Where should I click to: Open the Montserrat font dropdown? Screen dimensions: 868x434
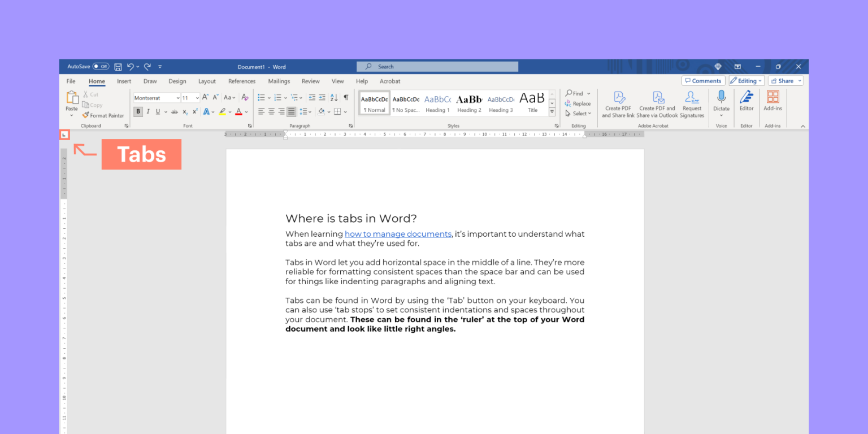pos(177,97)
